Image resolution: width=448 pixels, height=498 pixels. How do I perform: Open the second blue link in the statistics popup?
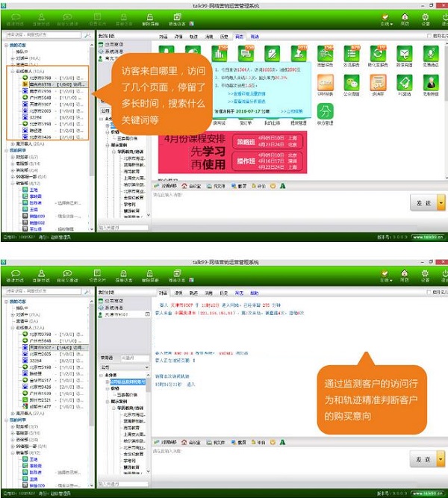(246, 102)
